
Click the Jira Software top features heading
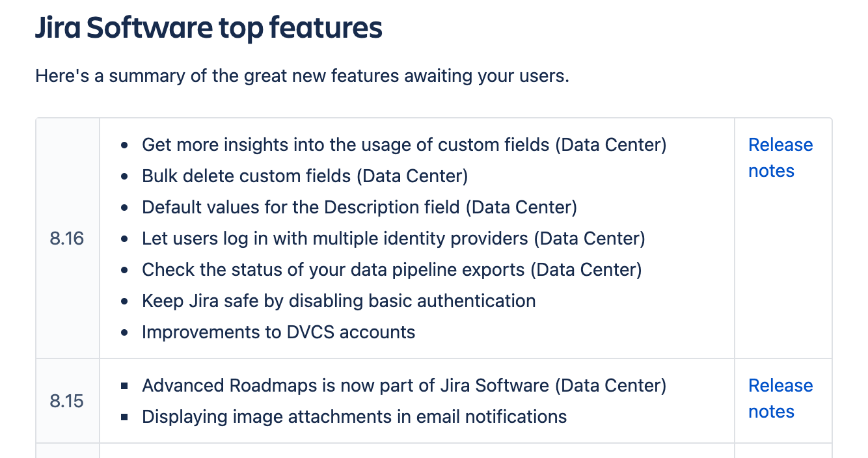[208, 28]
